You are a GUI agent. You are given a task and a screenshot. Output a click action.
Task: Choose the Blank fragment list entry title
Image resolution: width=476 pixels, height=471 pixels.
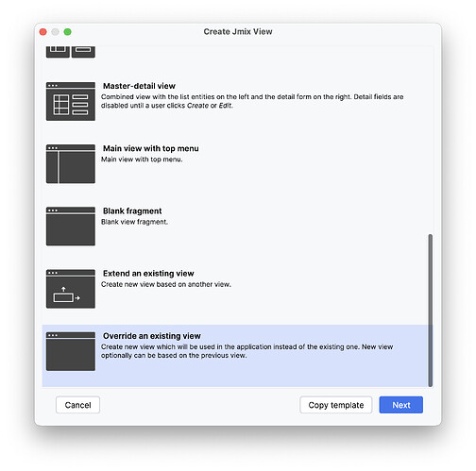[x=132, y=210]
